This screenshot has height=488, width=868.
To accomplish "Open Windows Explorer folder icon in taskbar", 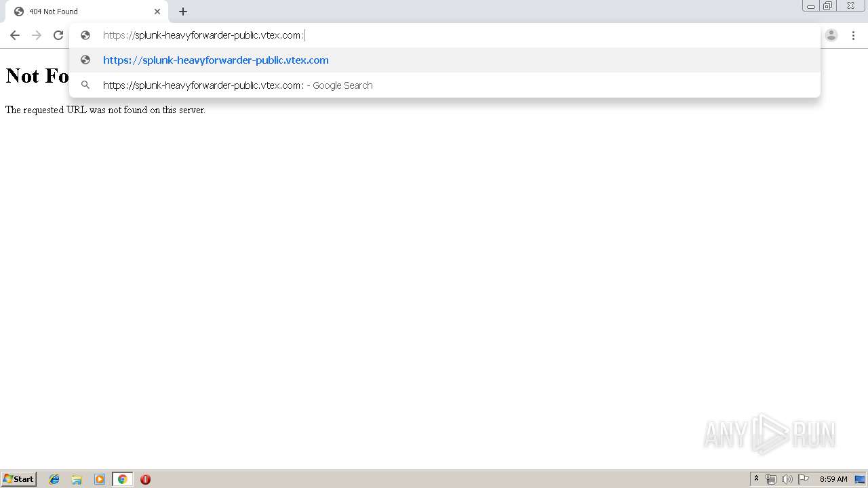I will (x=77, y=479).
